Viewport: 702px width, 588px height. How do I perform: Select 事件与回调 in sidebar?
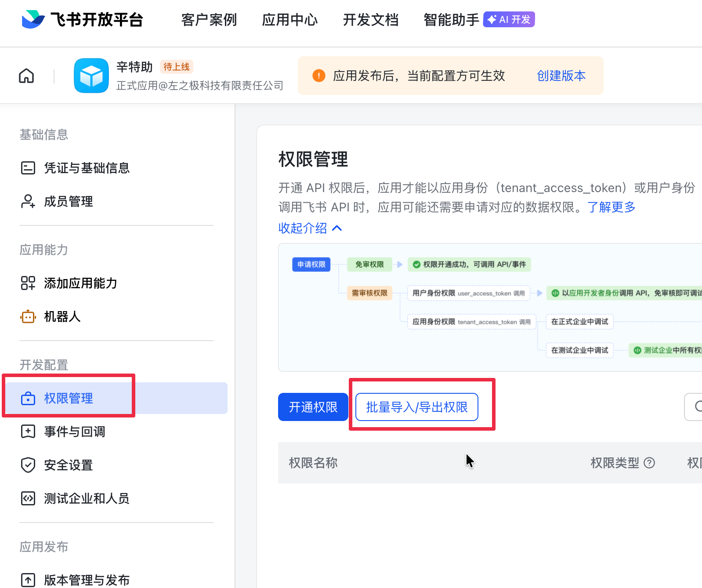point(75,432)
